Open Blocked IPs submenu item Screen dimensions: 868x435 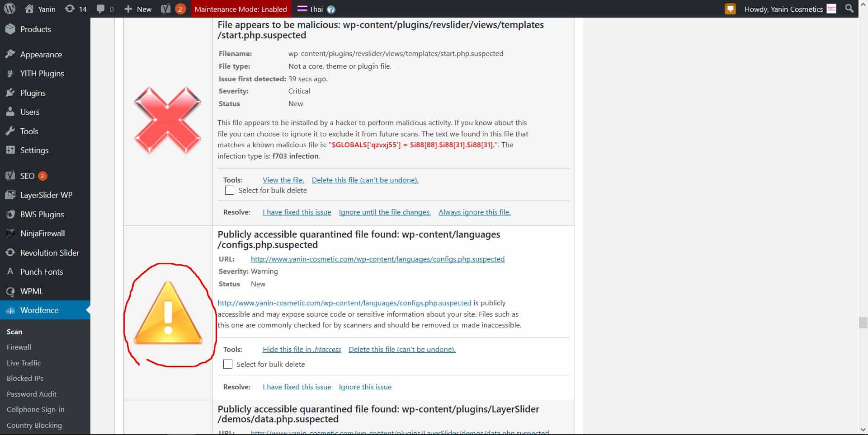pos(25,378)
